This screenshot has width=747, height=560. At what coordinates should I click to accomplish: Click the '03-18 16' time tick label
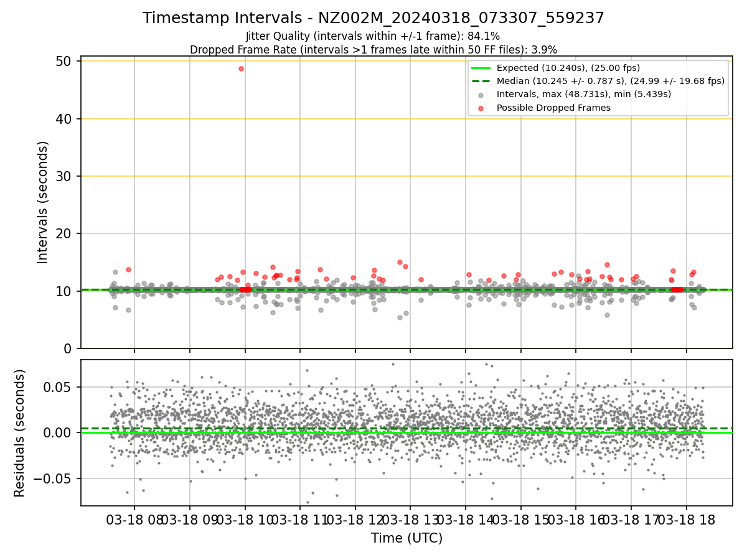coord(575,520)
